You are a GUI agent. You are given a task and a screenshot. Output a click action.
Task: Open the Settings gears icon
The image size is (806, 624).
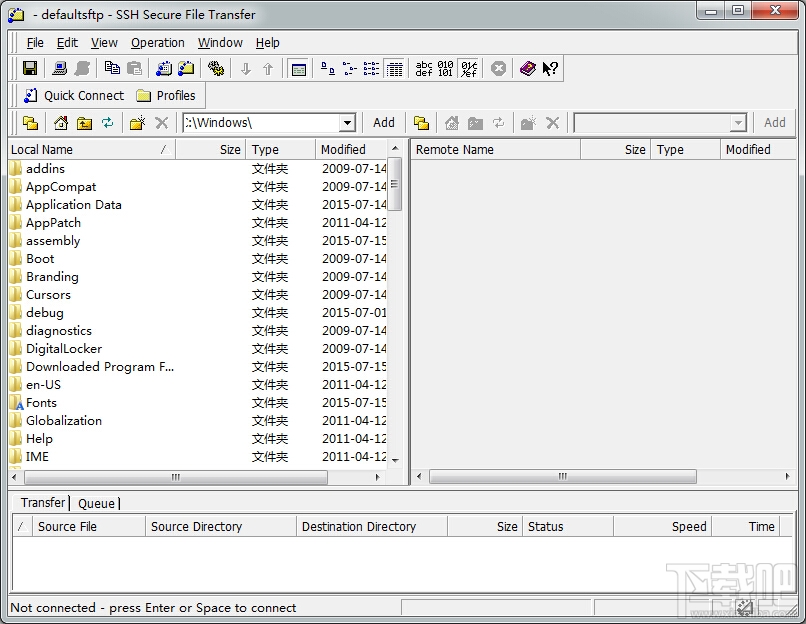click(x=216, y=68)
